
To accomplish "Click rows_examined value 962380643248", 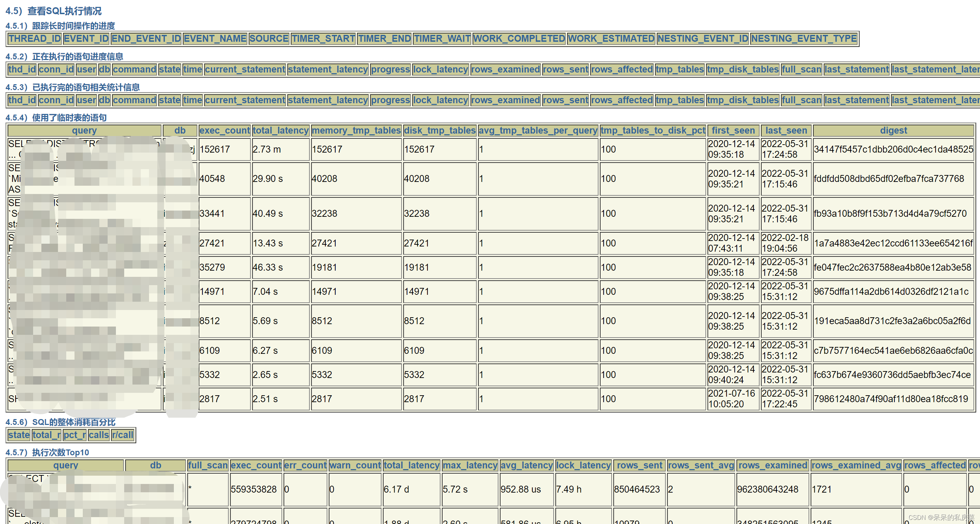I will [x=768, y=489].
